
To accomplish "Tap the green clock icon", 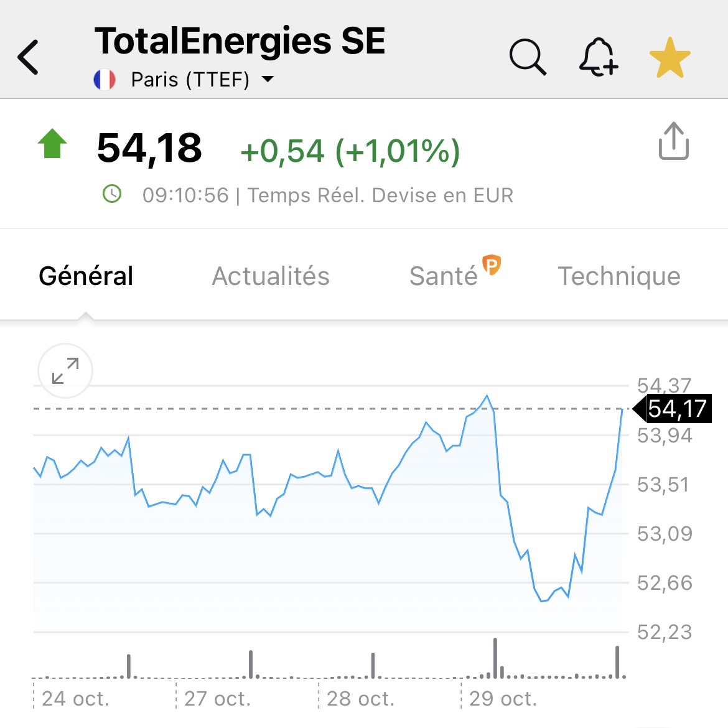I will coord(112,194).
